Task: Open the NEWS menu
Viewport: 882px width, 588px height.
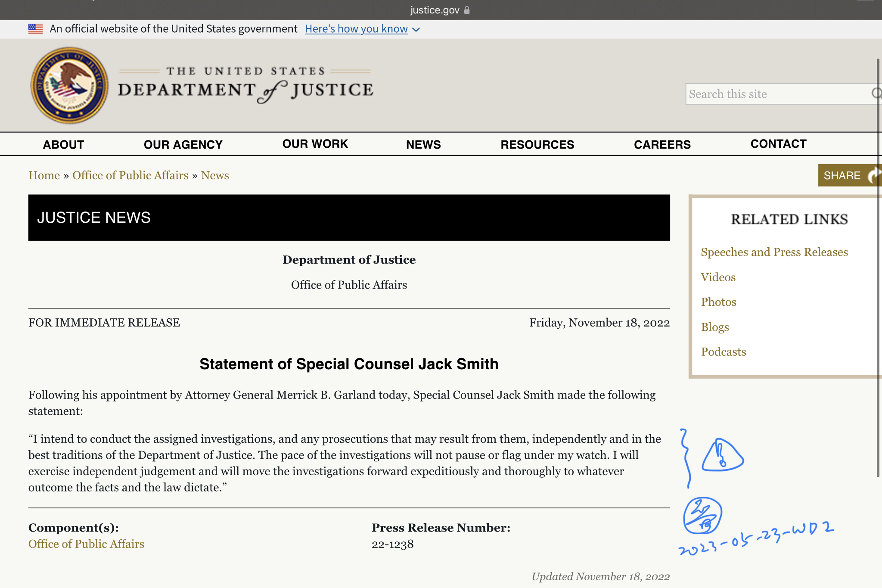Action: point(423,144)
